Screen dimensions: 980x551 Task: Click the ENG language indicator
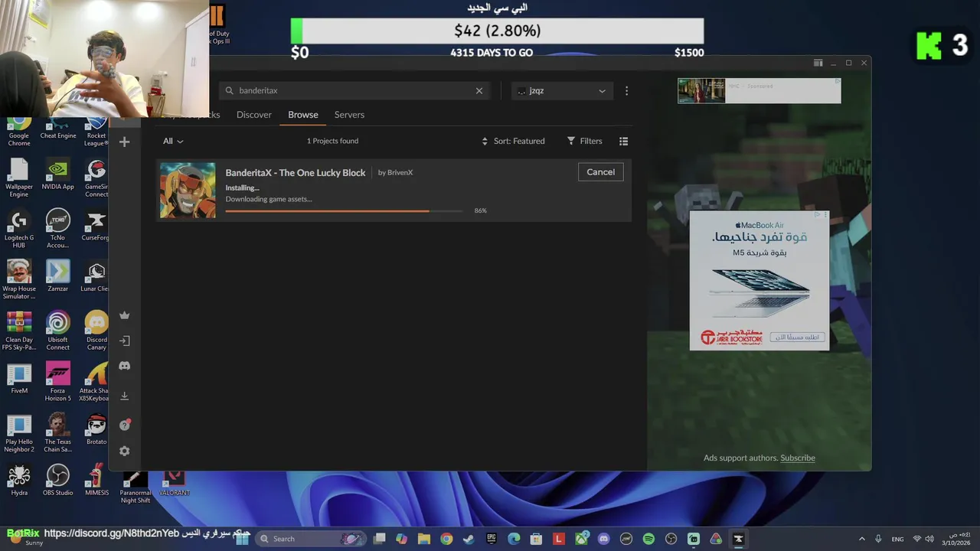[x=897, y=539]
